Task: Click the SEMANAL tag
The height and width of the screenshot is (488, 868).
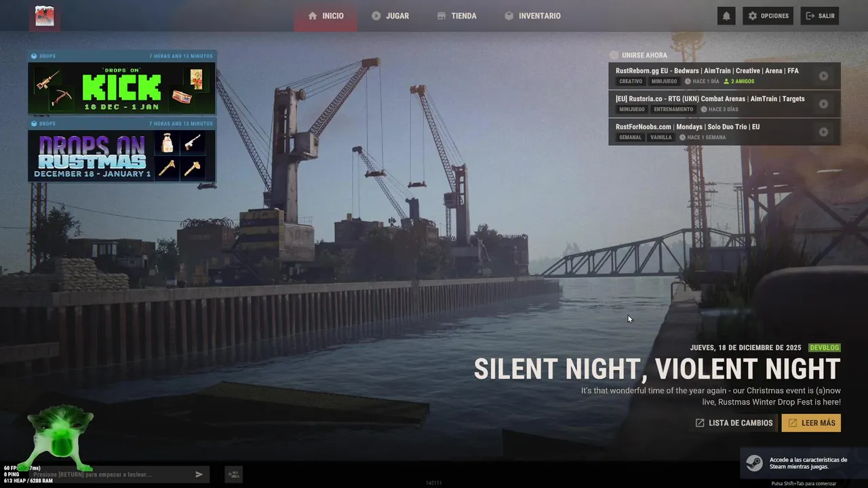Action: coord(630,137)
